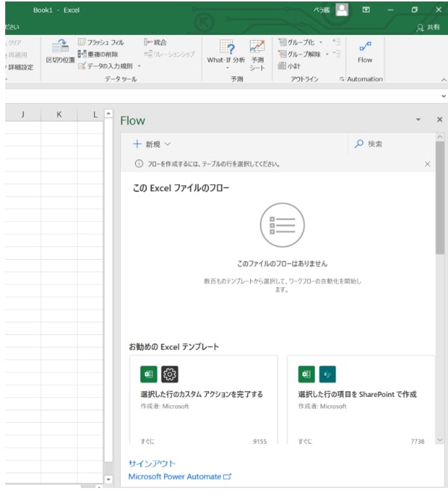This screenshot has height=497, width=448.
Task: Click the リレーションシップ relationships tool
Action: tap(169, 54)
